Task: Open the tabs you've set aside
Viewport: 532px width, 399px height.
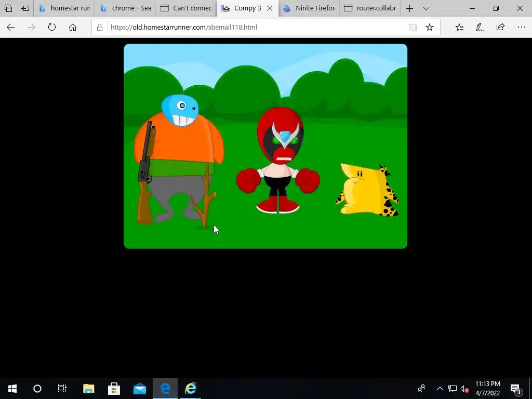Action: (x=8, y=8)
